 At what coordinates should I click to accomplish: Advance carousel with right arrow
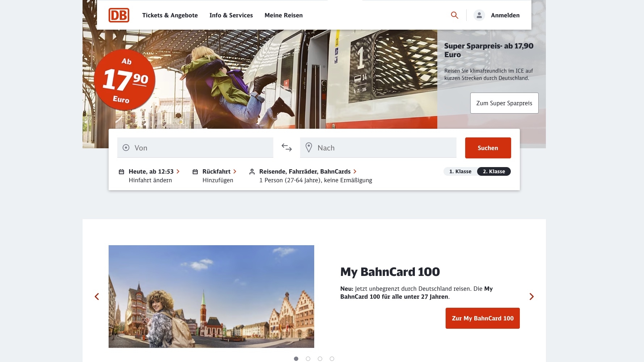[x=531, y=297]
